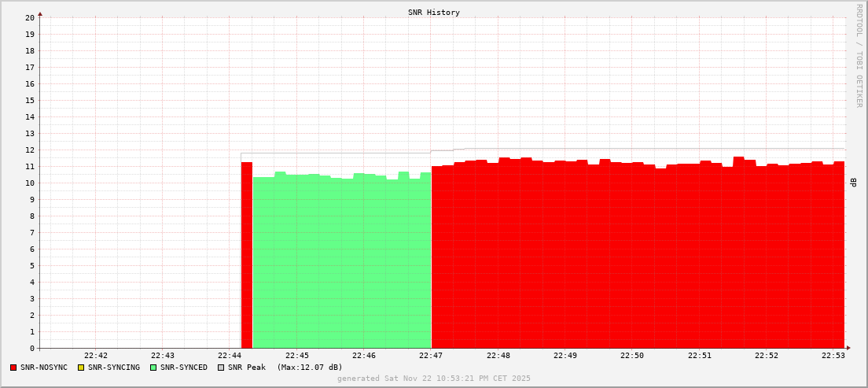
Task: Click the 22:47 time axis label
Action: click(431, 356)
